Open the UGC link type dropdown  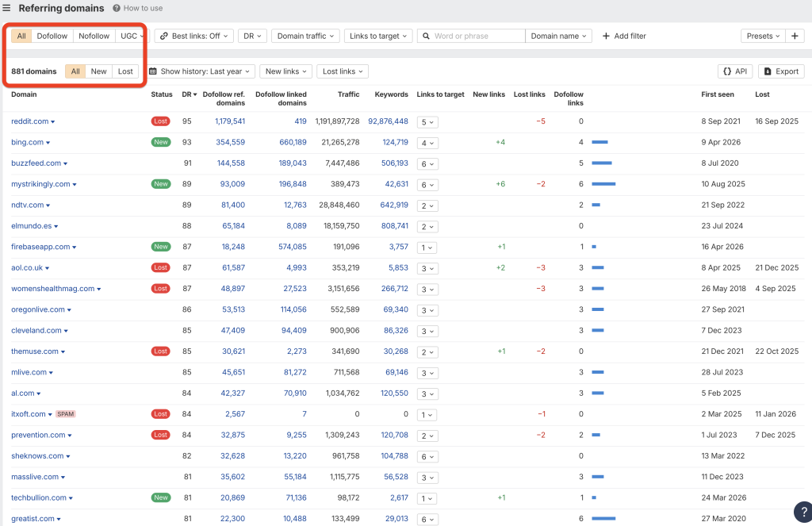click(132, 36)
